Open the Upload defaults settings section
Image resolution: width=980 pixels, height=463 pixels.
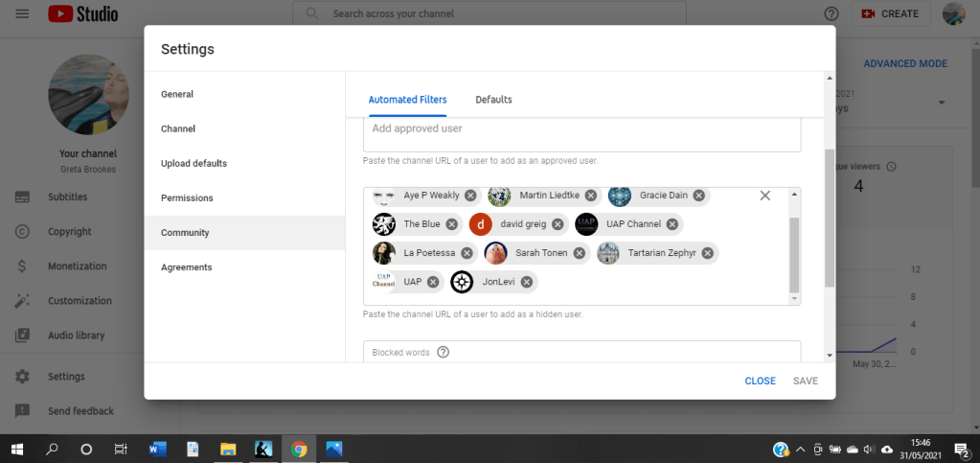(194, 164)
